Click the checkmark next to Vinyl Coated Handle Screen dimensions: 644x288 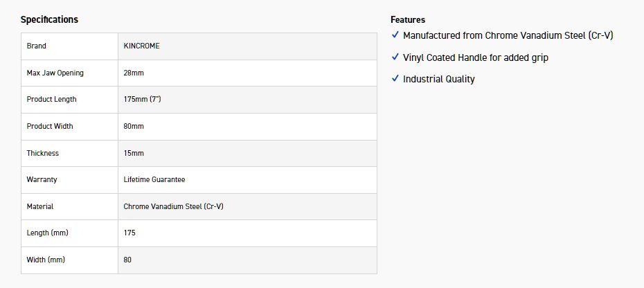395,57
